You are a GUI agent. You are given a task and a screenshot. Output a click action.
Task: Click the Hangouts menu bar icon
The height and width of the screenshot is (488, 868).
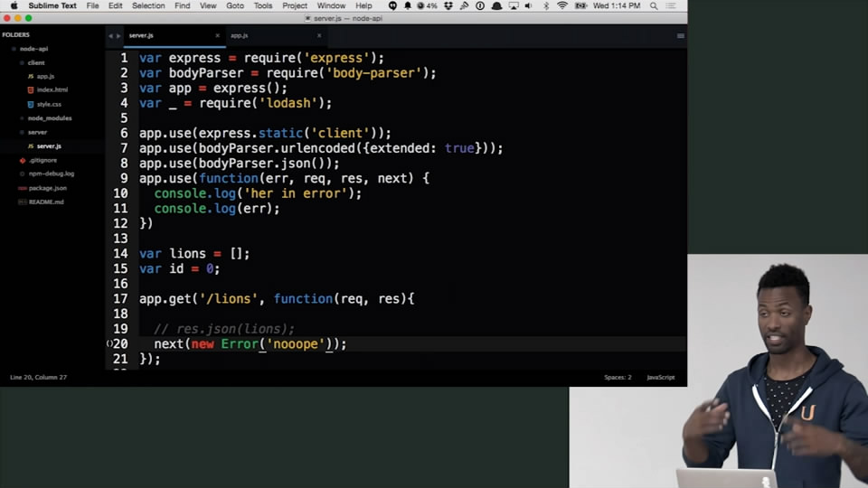tap(392, 5)
